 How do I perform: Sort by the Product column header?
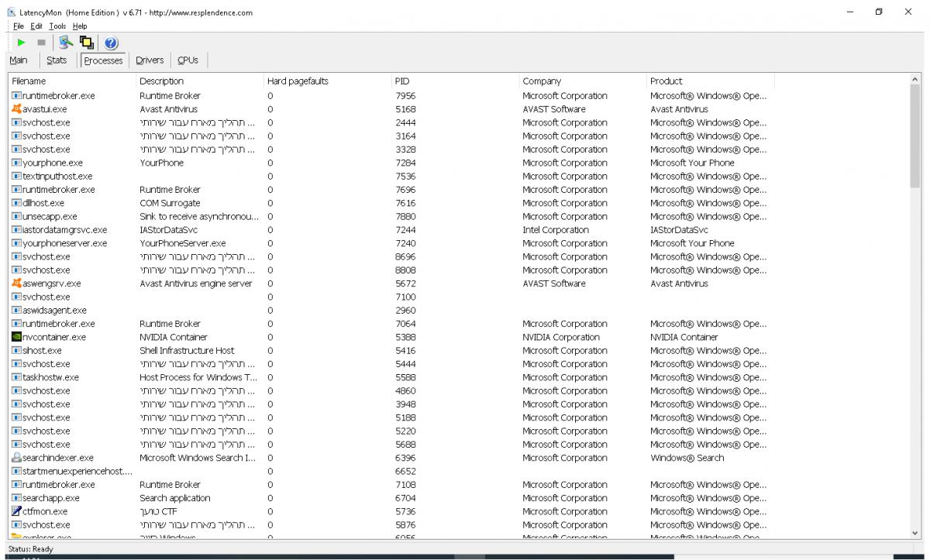coord(711,81)
